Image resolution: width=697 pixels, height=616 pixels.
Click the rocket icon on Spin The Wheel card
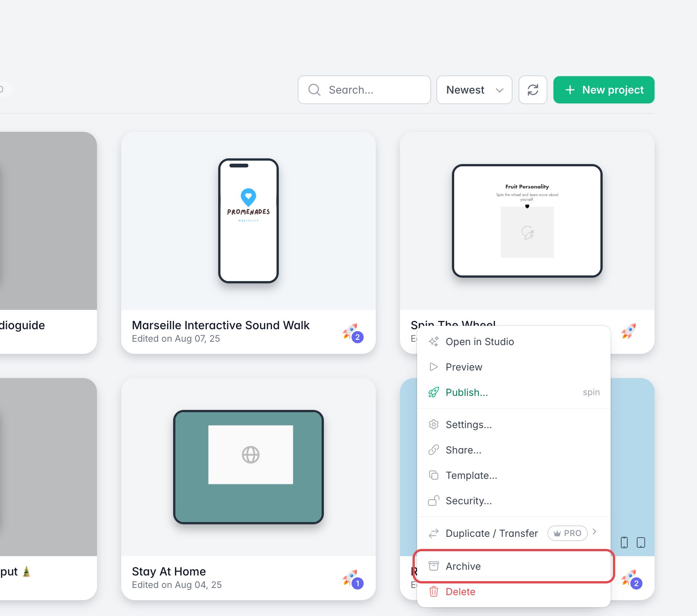pos(628,331)
